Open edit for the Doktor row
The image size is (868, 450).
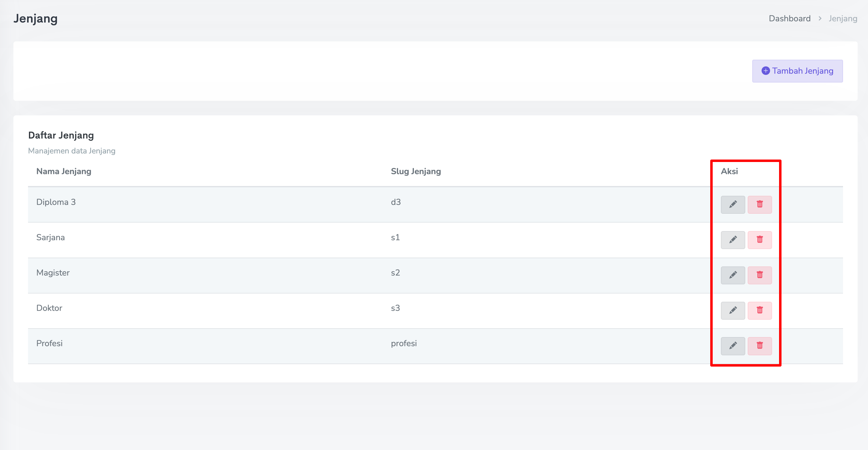[x=732, y=310]
